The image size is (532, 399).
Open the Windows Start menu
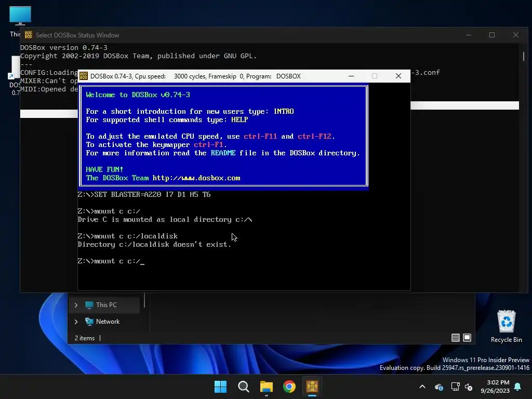coord(220,387)
